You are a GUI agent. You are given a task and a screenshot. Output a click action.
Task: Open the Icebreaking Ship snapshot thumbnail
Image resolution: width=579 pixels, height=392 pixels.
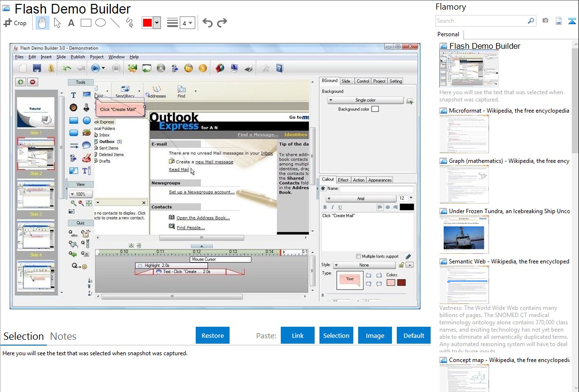pyautogui.click(x=464, y=234)
